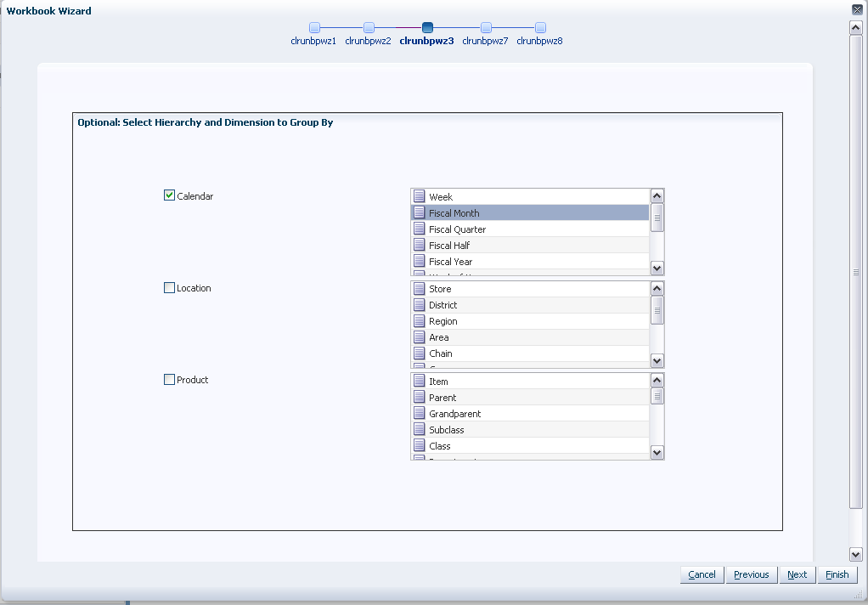Uncheck the Calendar checkbox

tap(169, 195)
